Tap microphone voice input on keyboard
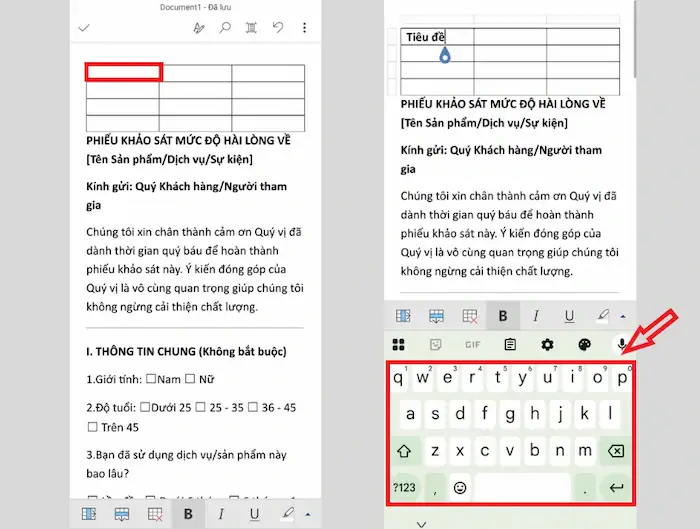 (621, 345)
